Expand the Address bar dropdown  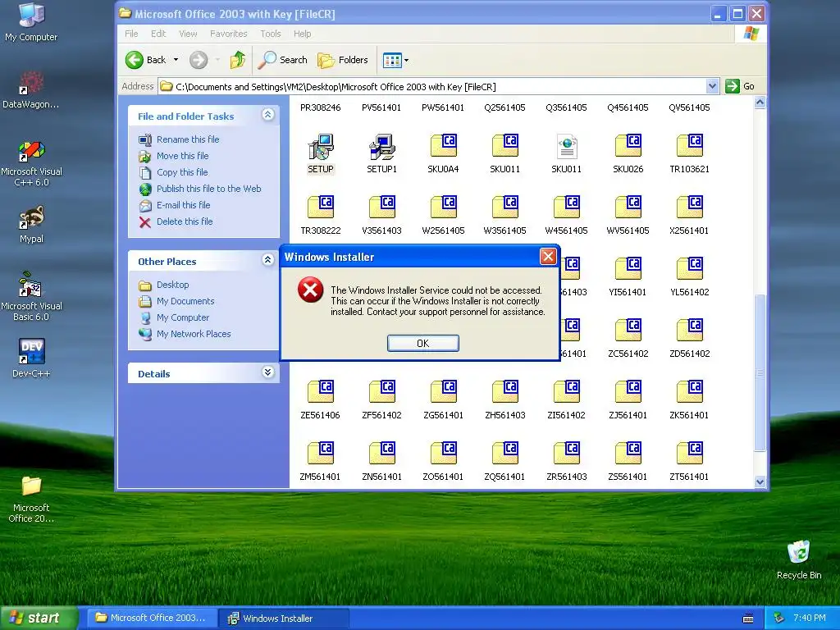712,86
